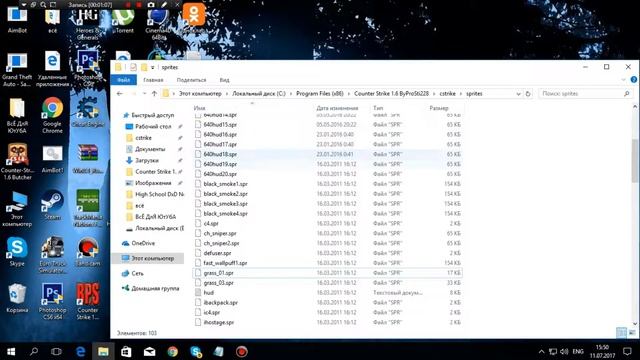640x360 pixels.
Task: Expand the address bar history dropdown
Action: tap(518, 93)
